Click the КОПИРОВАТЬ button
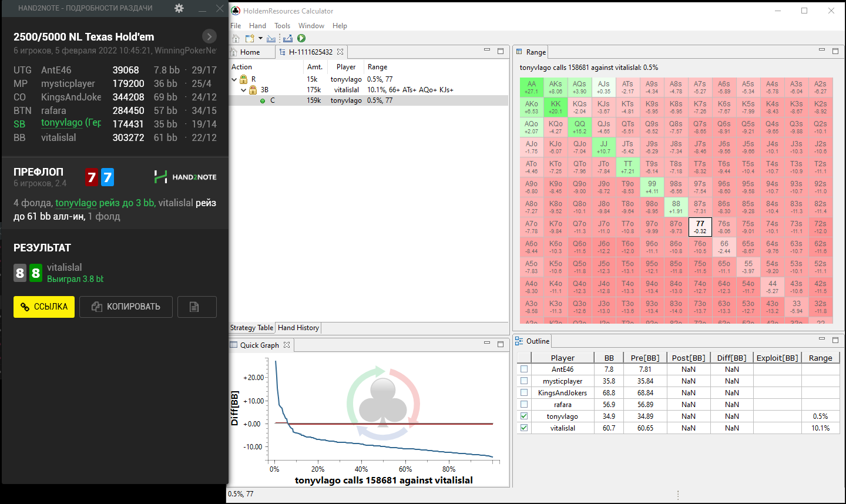 click(126, 307)
